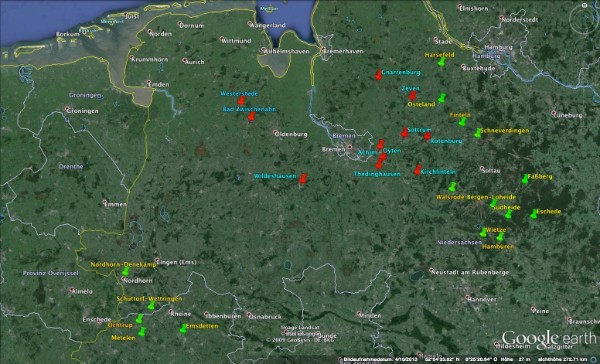Click the green Nordhorn-Denekamp pushpin
This screenshot has height=364, width=600.
coord(126,271)
